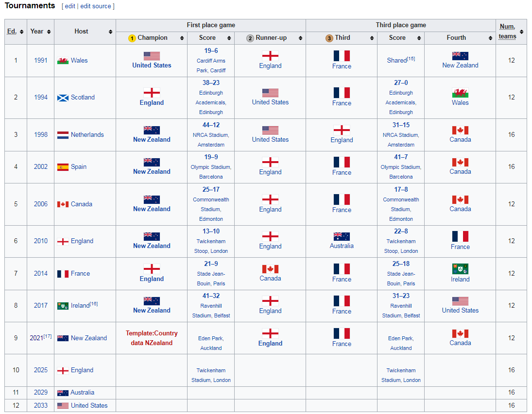Sort table by Host column
The width and height of the screenshot is (532, 414).
point(111,32)
